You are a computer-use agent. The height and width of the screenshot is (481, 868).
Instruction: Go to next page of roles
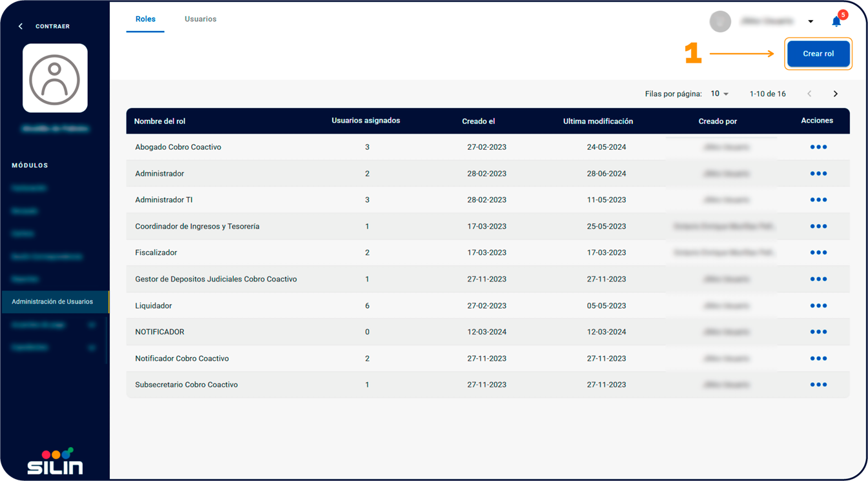pos(835,94)
